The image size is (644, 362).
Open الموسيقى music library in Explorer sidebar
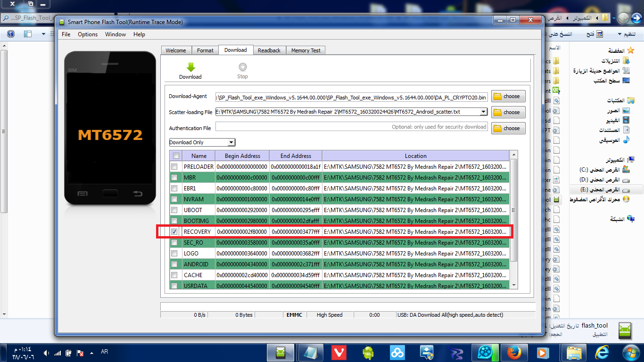point(615,140)
